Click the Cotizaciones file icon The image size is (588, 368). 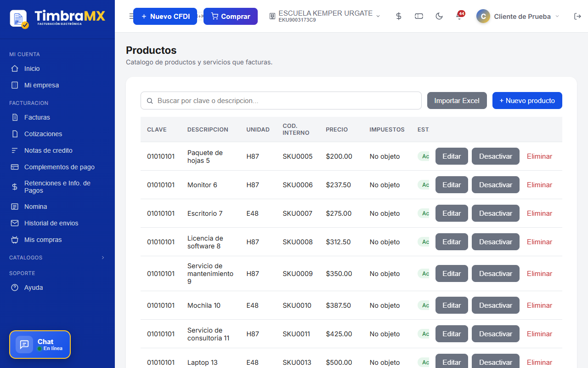pos(15,134)
